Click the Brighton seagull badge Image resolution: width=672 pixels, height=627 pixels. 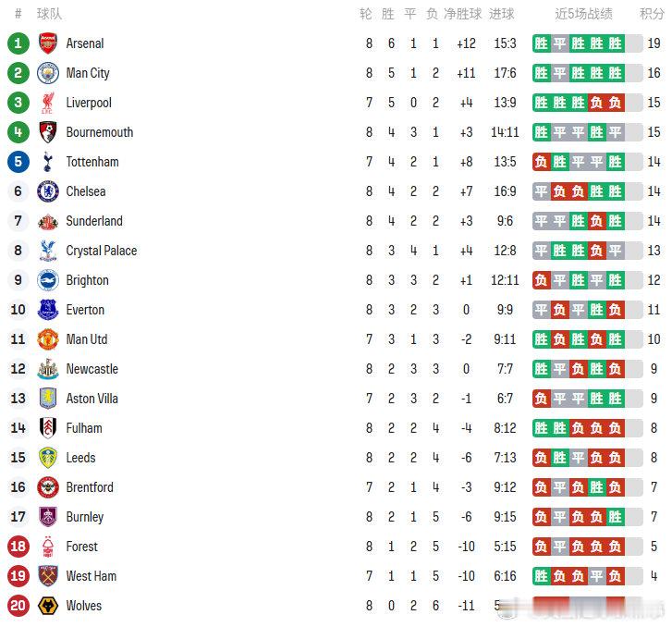pos(48,280)
